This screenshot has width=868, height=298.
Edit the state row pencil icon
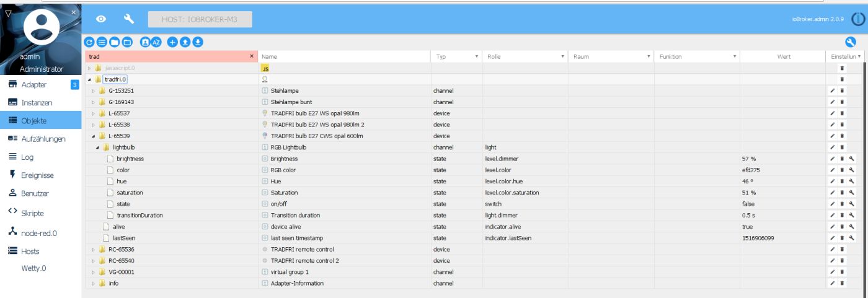[x=833, y=204]
